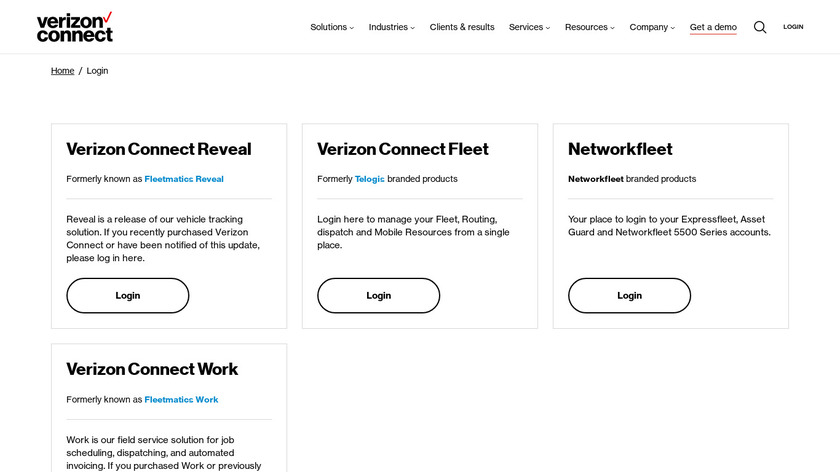Go to Home via breadcrumb

click(62, 71)
